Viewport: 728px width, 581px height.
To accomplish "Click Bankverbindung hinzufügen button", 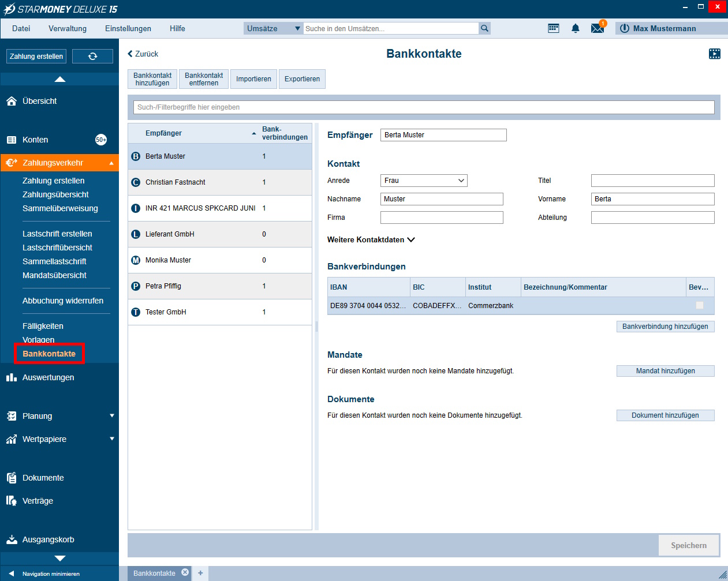I will point(665,327).
